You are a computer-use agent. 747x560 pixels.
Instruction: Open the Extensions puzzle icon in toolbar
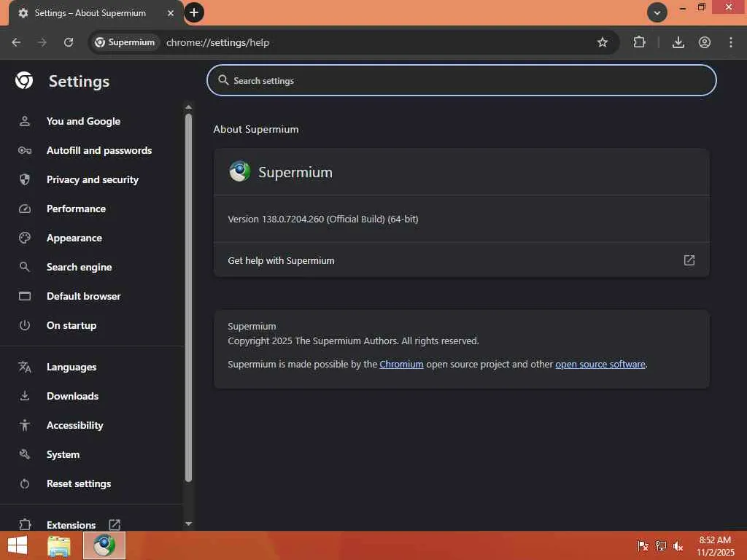point(639,42)
